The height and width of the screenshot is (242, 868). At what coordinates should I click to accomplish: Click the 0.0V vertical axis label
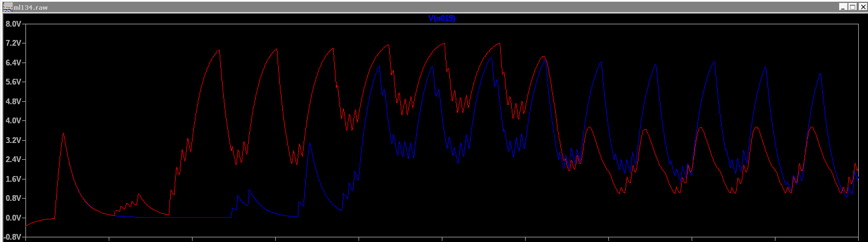(13, 218)
